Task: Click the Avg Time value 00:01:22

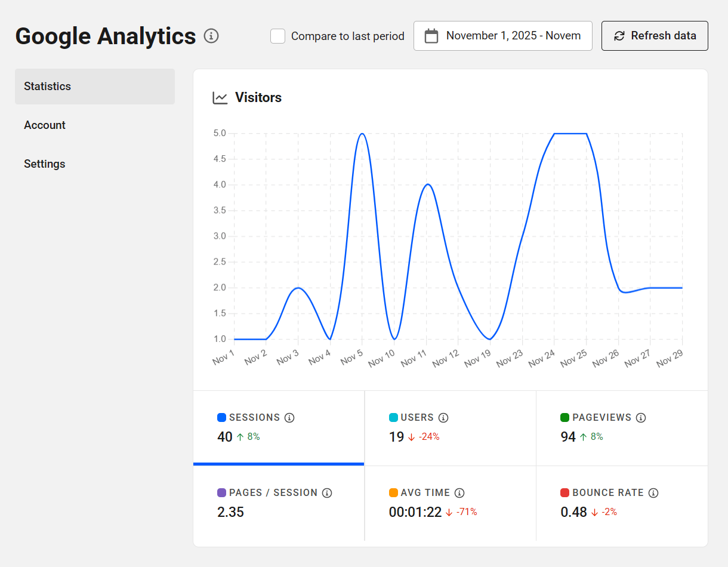Action: 415,512
